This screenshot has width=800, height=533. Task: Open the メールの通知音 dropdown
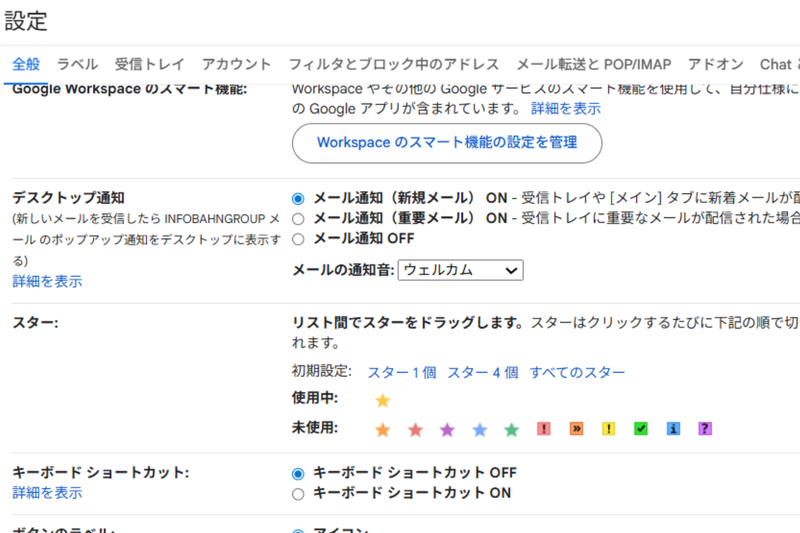(x=460, y=270)
